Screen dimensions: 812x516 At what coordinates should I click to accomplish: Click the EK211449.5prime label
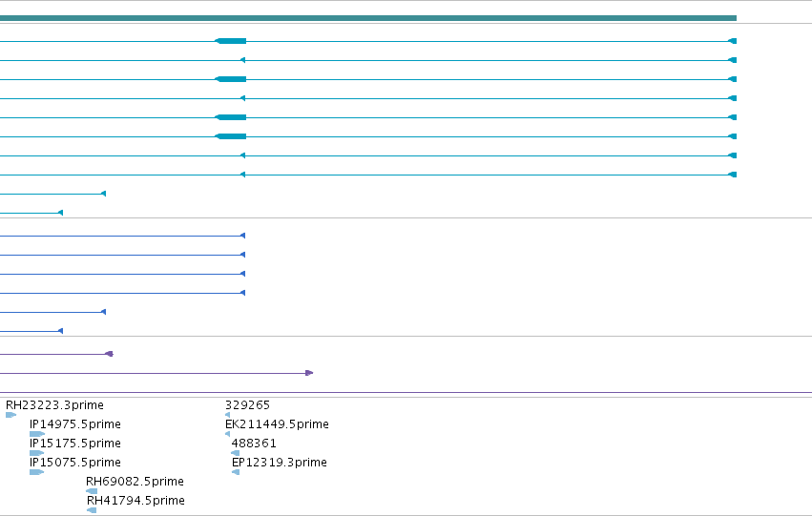tap(277, 424)
